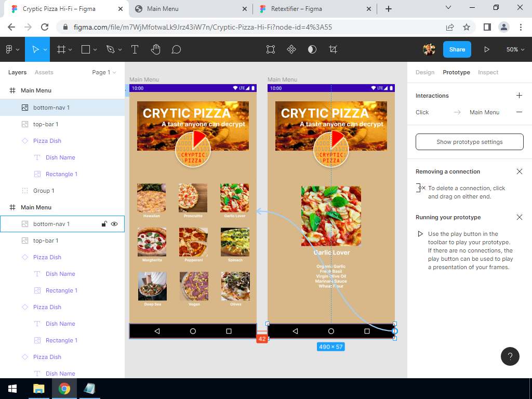Click the Chrome taskbar icon

64,389
